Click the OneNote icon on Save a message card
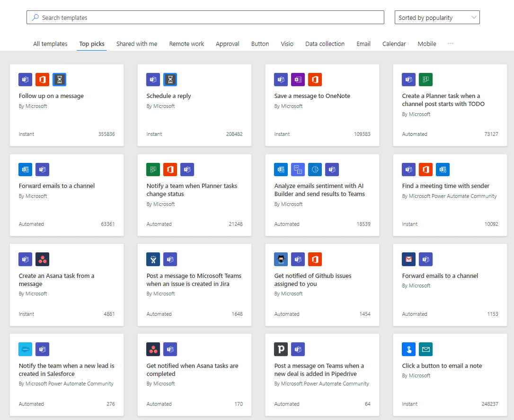The width and height of the screenshot is (514, 420). pos(298,80)
